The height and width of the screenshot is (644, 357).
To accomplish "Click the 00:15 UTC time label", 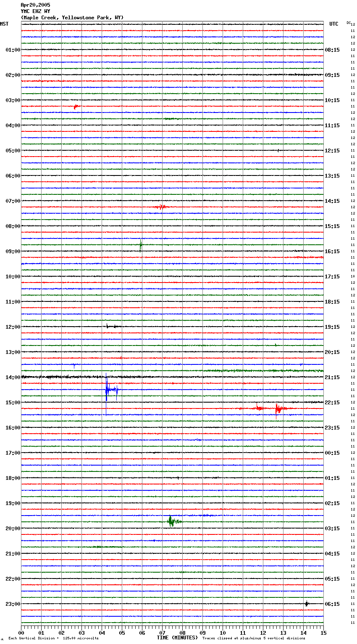I will (332, 453).
